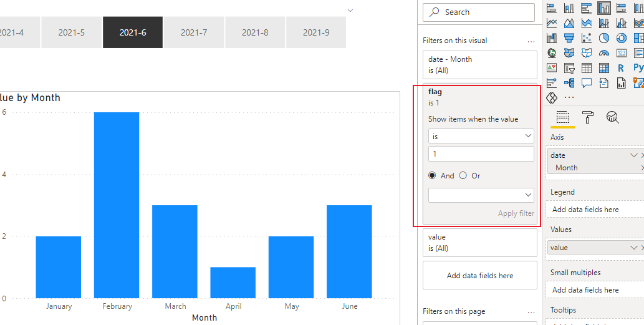Click the Legend Add data fields well
The image size is (644, 325).
(x=595, y=209)
